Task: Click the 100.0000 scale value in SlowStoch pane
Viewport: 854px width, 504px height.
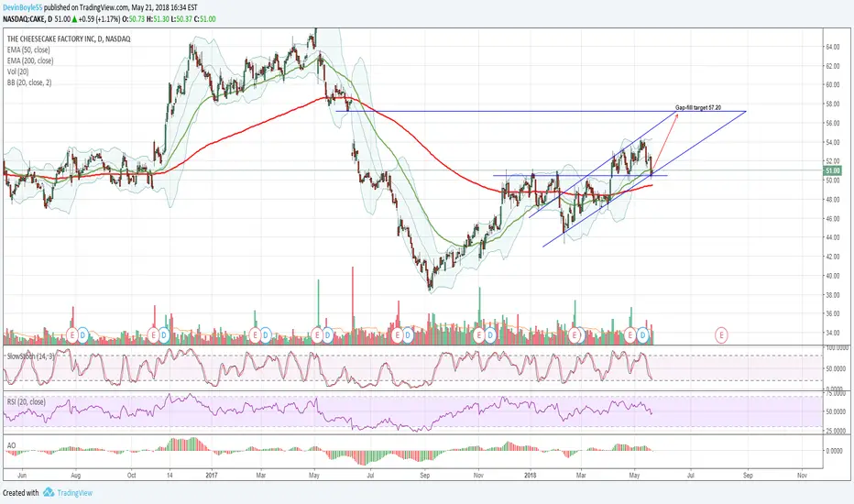Action: click(x=837, y=347)
